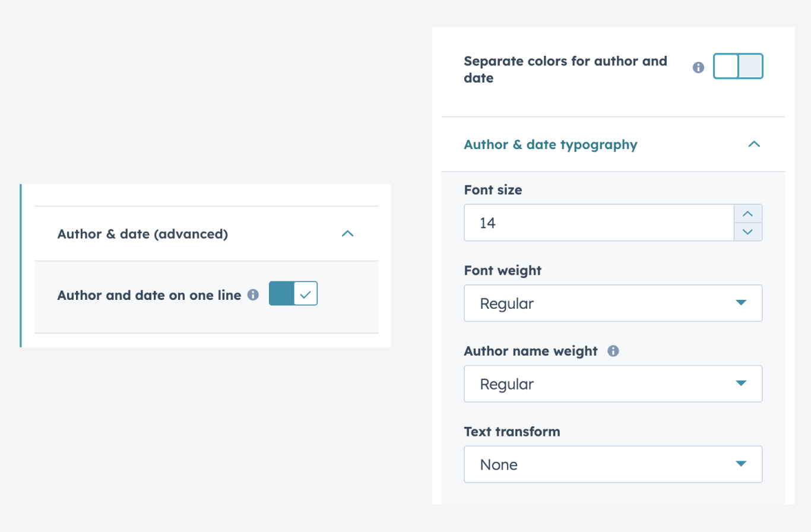Click the Author & date typography heading text

[x=550, y=144]
